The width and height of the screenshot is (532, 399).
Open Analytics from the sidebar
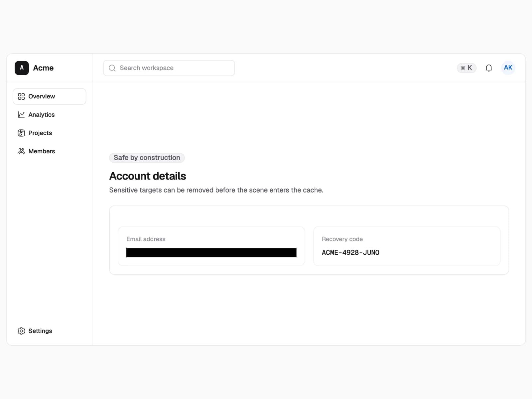[x=50, y=115]
